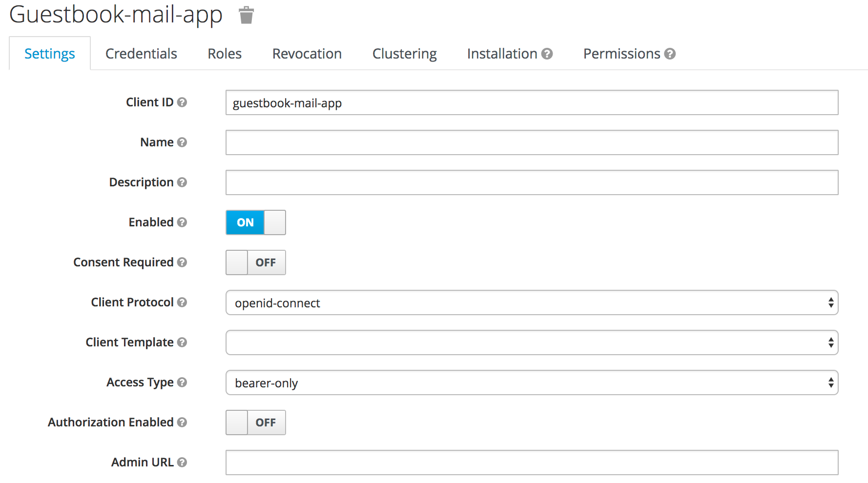Focus the Name input field
Screen dimensions: 868x483
click(531, 142)
